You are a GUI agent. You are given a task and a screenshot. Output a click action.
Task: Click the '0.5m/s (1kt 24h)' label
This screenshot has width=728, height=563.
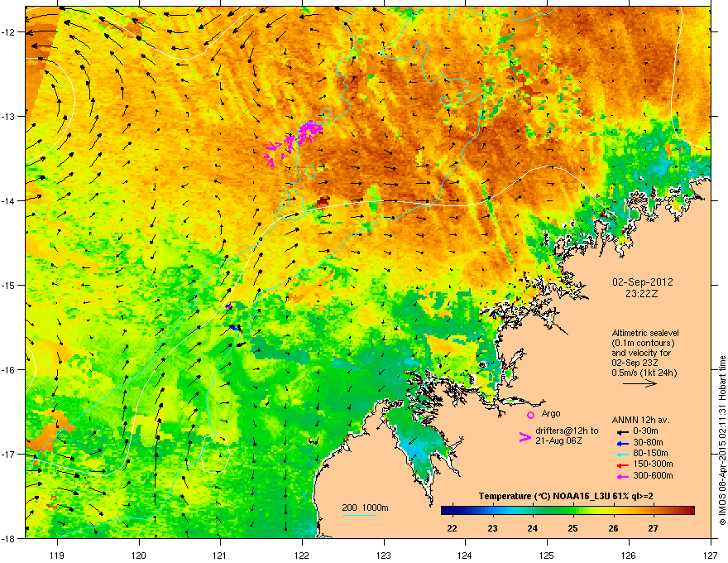(x=644, y=373)
